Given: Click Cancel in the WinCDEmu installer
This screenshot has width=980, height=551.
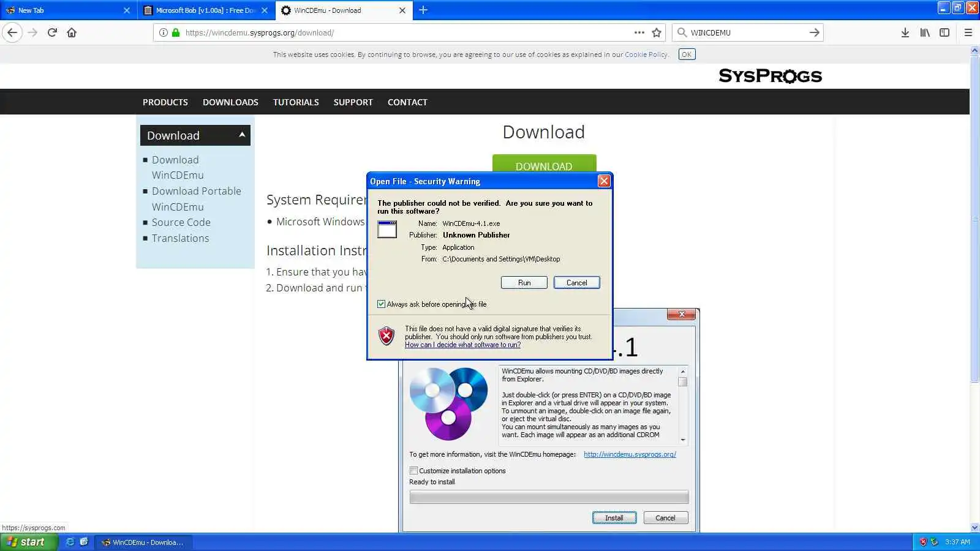Looking at the screenshot, I should [x=665, y=518].
